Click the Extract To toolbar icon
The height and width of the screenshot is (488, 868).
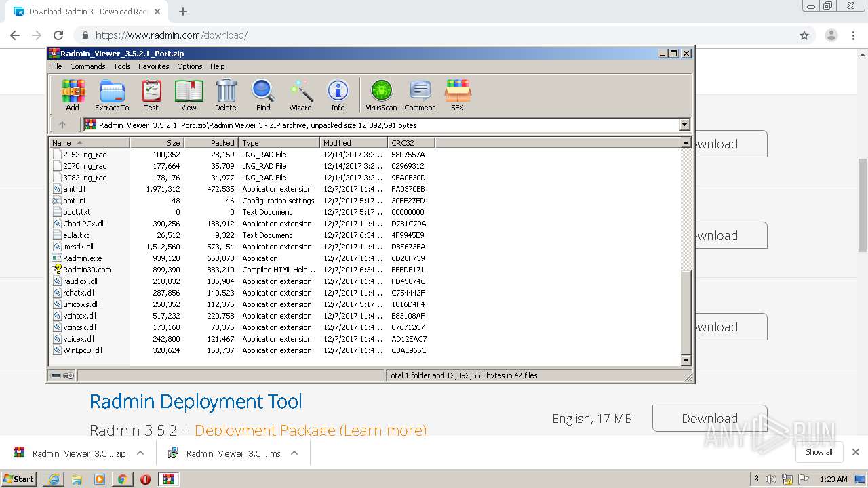[x=112, y=95]
